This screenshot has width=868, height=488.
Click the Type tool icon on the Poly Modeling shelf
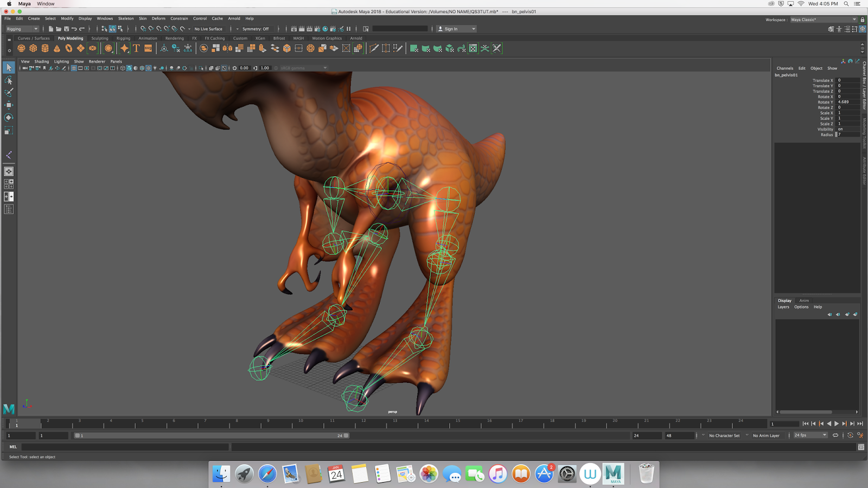click(x=136, y=48)
